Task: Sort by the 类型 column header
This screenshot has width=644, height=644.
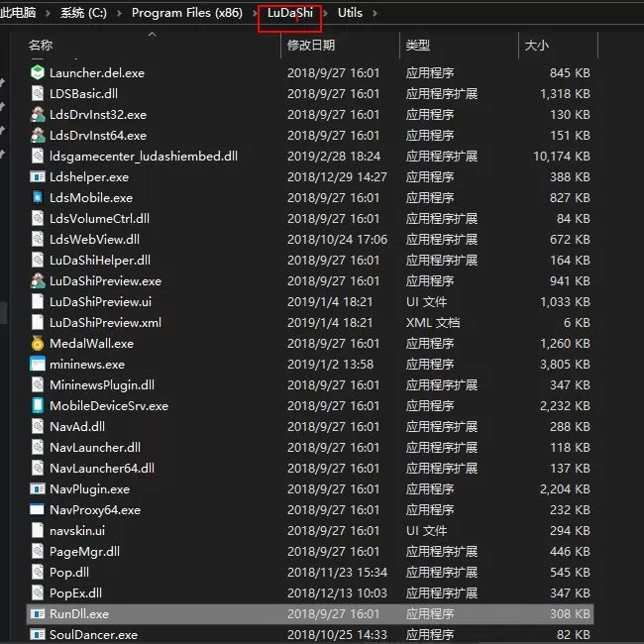Action: pyautogui.click(x=418, y=45)
